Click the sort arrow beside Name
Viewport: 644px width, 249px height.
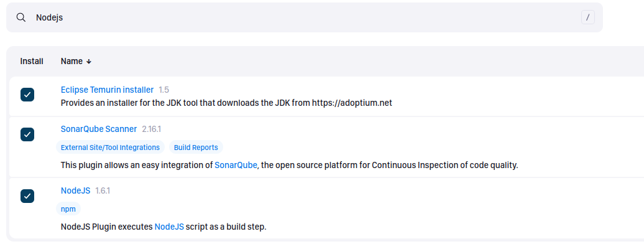point(89,62)
